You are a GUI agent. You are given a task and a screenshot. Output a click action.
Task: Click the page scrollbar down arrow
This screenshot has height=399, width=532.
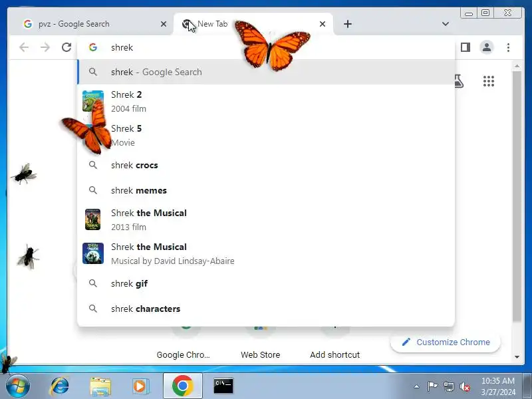[517, 357]
